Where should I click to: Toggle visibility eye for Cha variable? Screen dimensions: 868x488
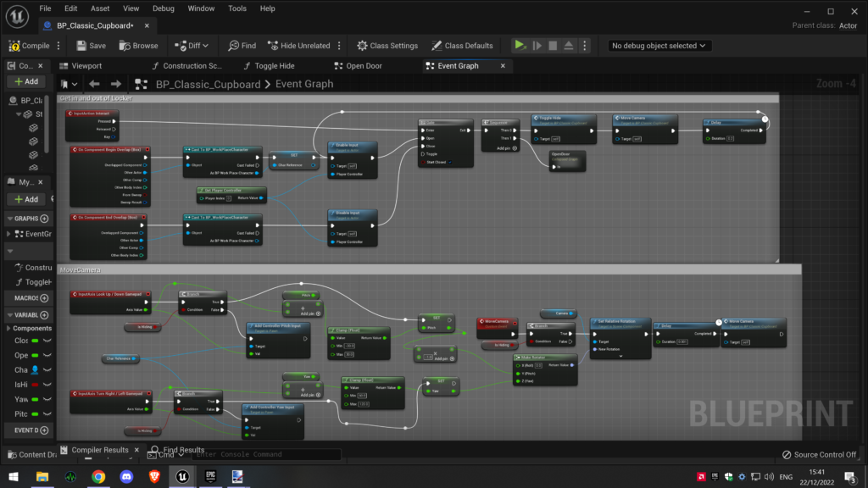pyautogui.click(x=47, y=369)
